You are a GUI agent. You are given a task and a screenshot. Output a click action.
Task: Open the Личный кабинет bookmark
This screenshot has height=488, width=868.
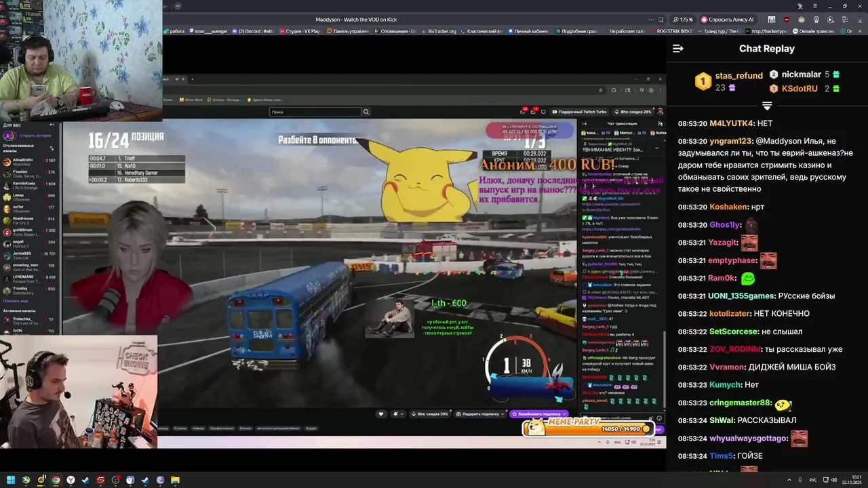[x=528, y=31]
